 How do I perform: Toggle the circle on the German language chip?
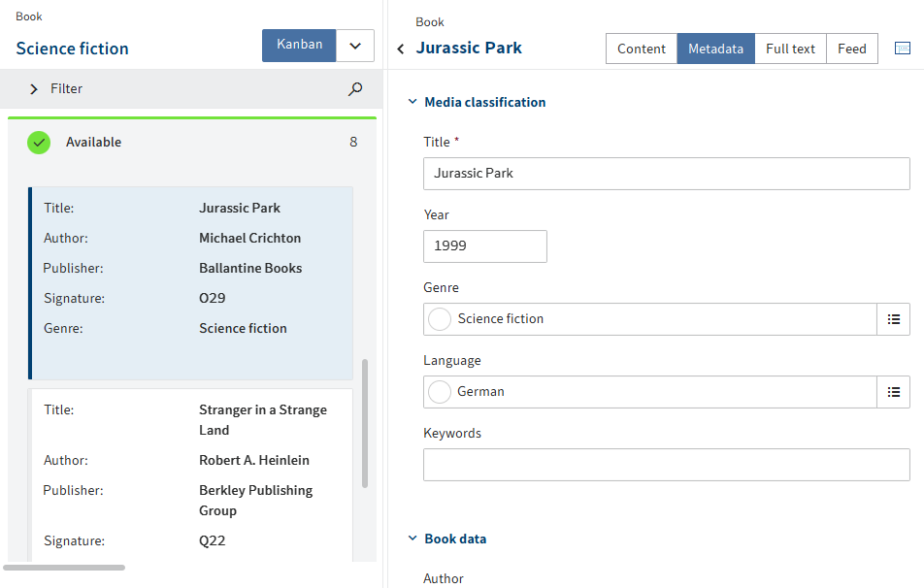[x=440, y=392]
